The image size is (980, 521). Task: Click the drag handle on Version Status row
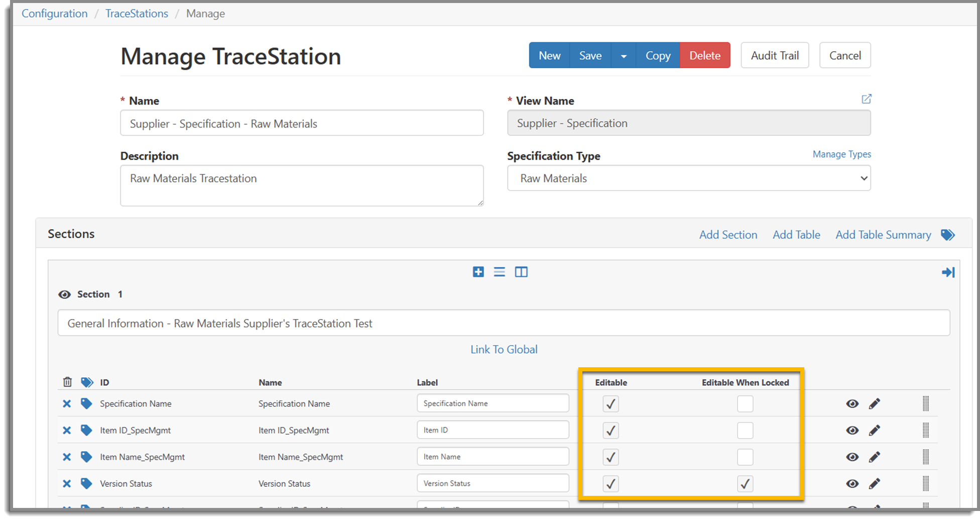[926, 483]
